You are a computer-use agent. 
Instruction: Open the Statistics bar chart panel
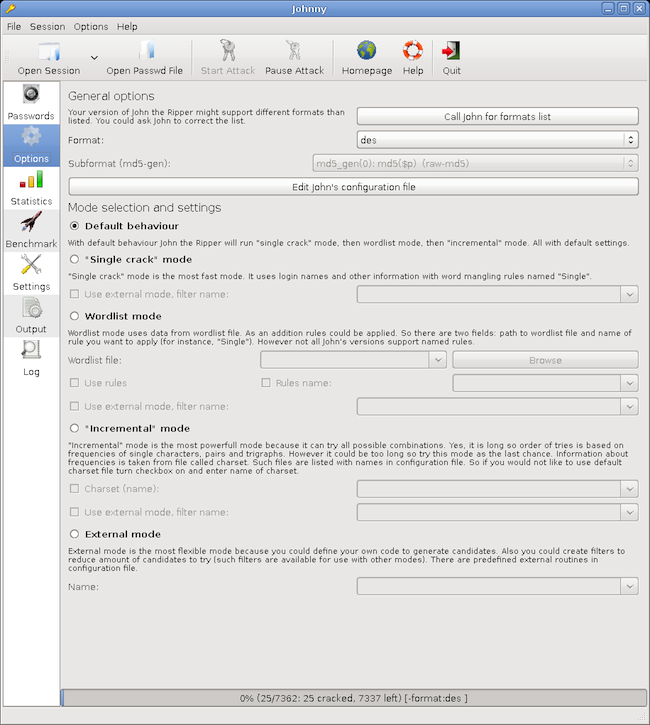click(31, 188)
